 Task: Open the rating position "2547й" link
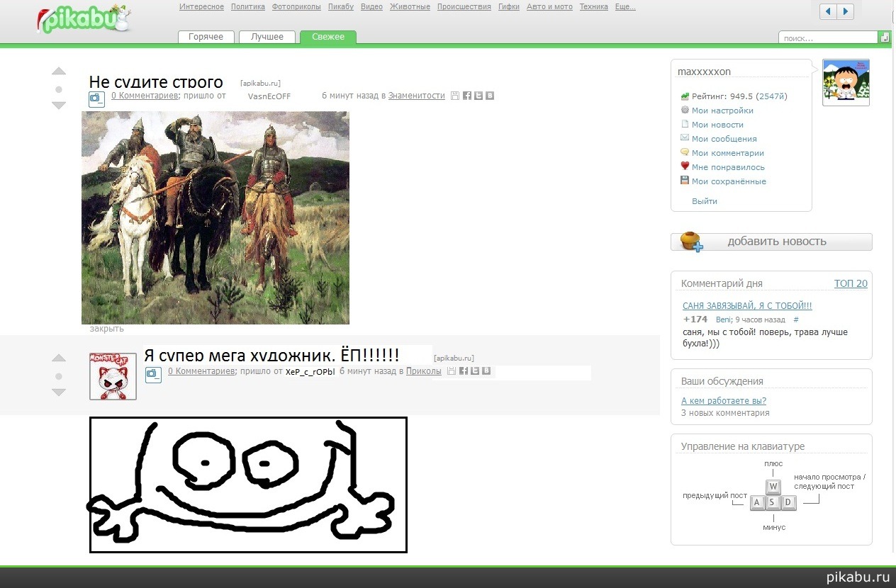pyautogui.click(x=771, y=96)
